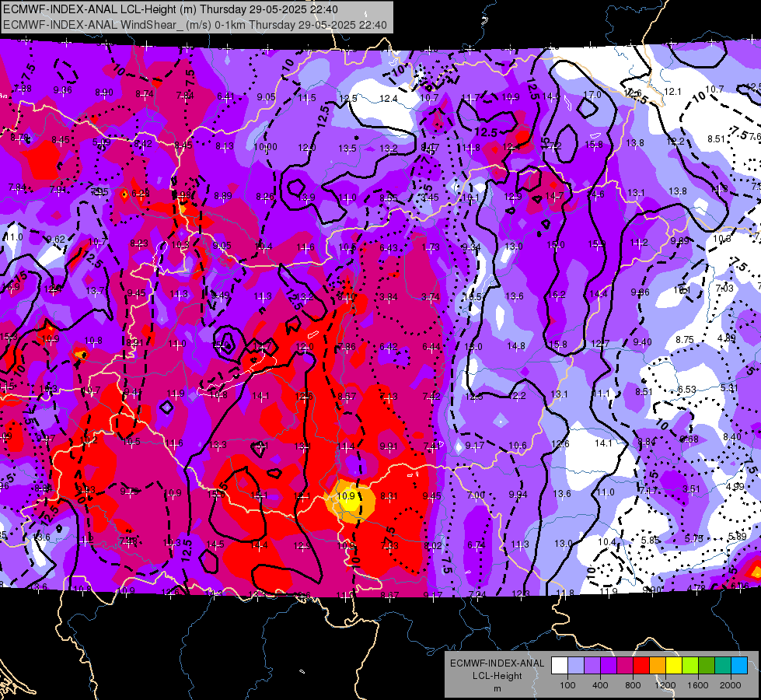The width and height of the screenshot is (761, 700).
Task: Click the wind shear value 3.51
Action: pyautogui.click(x=691, y=488)
